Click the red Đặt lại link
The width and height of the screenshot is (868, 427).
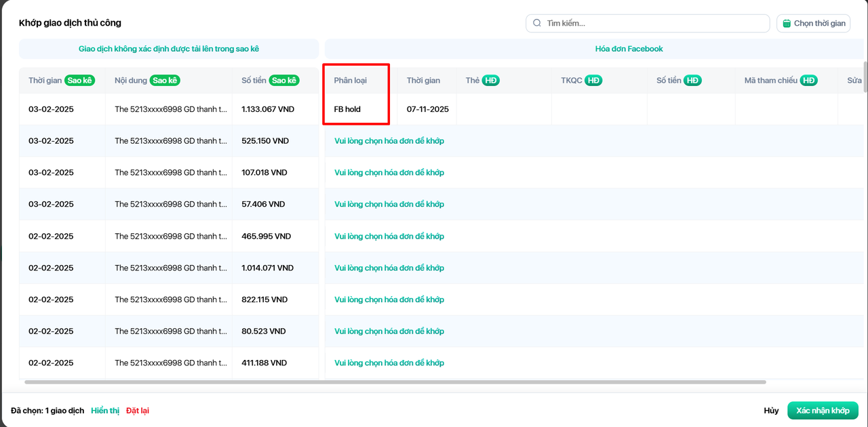[137, 411]
